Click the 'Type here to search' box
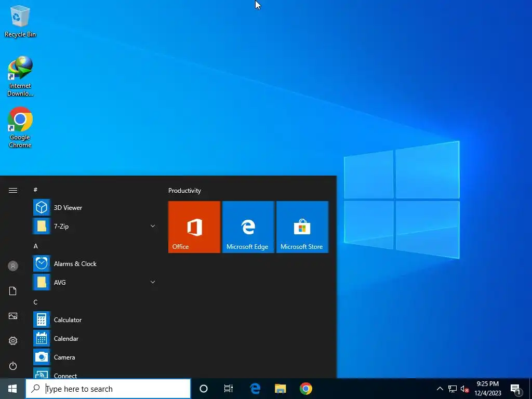The image size is (532, 399). click(x=108, y=389)
